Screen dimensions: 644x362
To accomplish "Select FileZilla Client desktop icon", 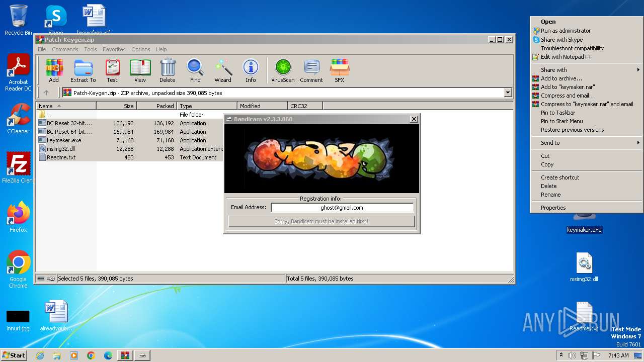I will 18,167.
